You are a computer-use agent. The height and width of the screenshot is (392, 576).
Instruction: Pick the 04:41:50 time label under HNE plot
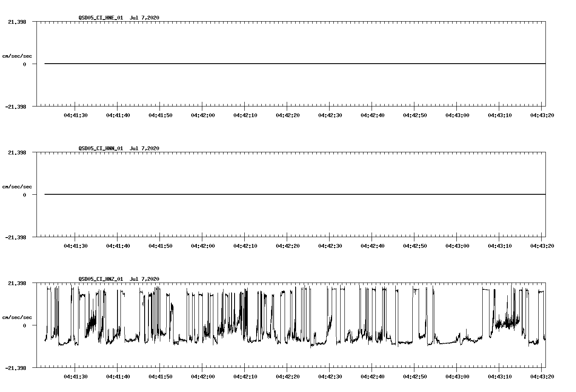pos(160,115)
